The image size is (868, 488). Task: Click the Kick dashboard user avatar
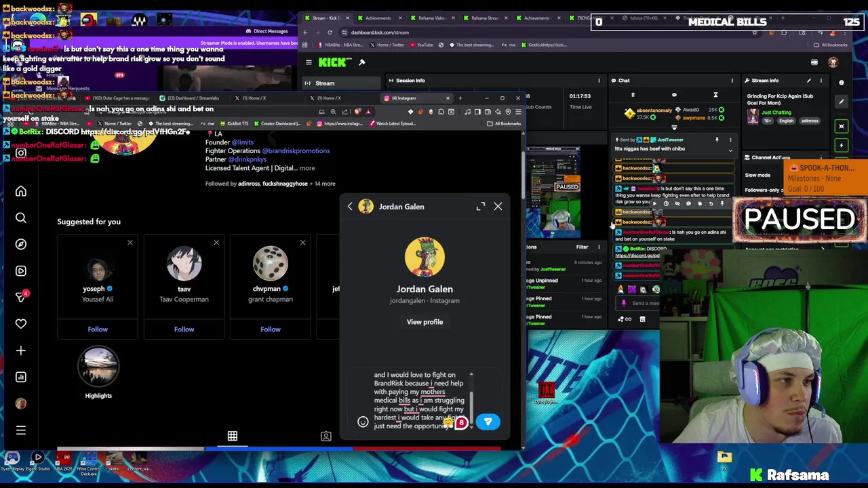point(833,62)
